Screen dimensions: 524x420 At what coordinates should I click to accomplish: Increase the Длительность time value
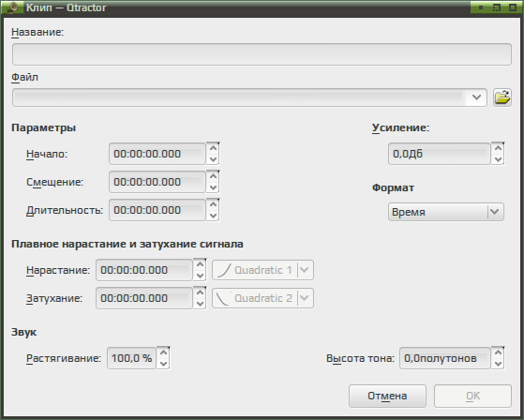(213, 203)
